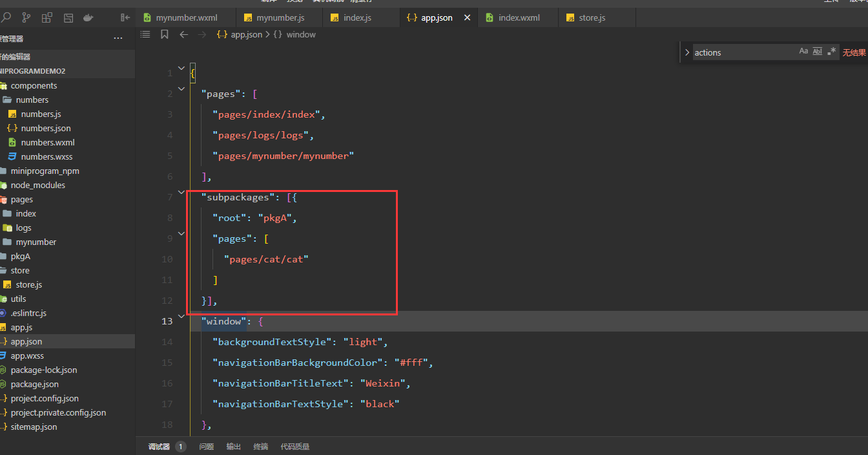Fold the "pages" array at line 2
This screenshot has width=868, height=455.
coord(181,88)
